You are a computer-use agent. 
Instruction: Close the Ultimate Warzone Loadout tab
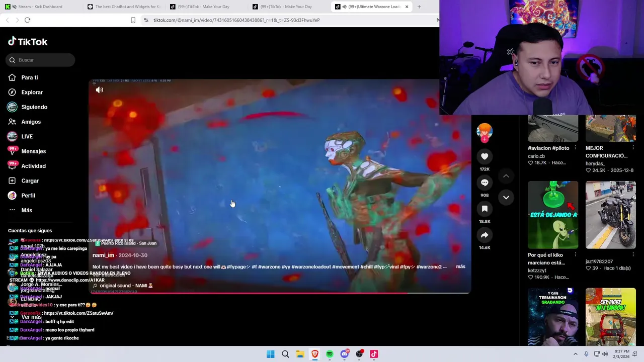coord(407,7)
